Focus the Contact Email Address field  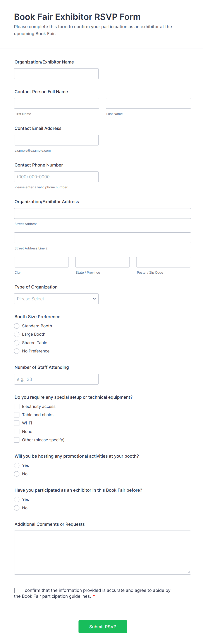pos(56,140)
